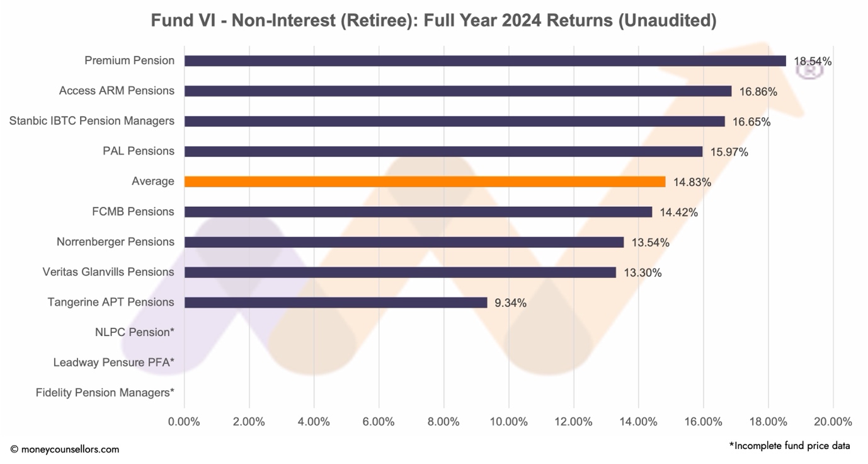Screen dimensions: 868x464
Task: Click the 18.54% data label
Action: pyautogui.click(x=813, y=61)
